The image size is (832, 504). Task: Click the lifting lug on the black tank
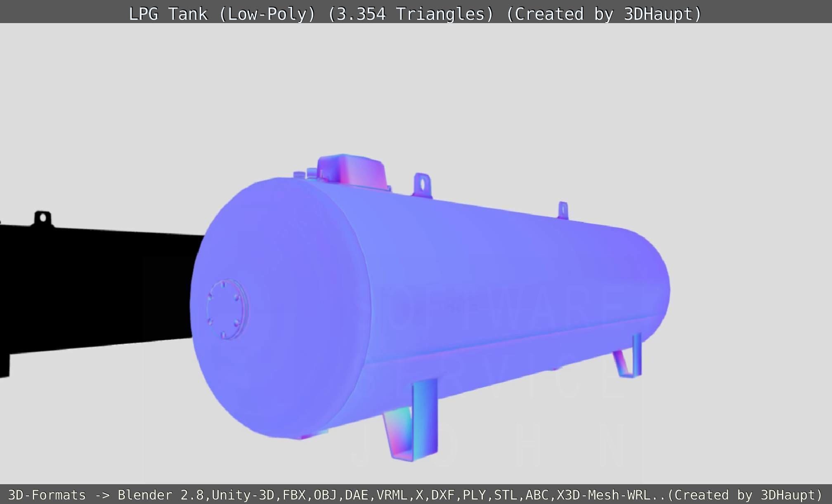point(43,219)
